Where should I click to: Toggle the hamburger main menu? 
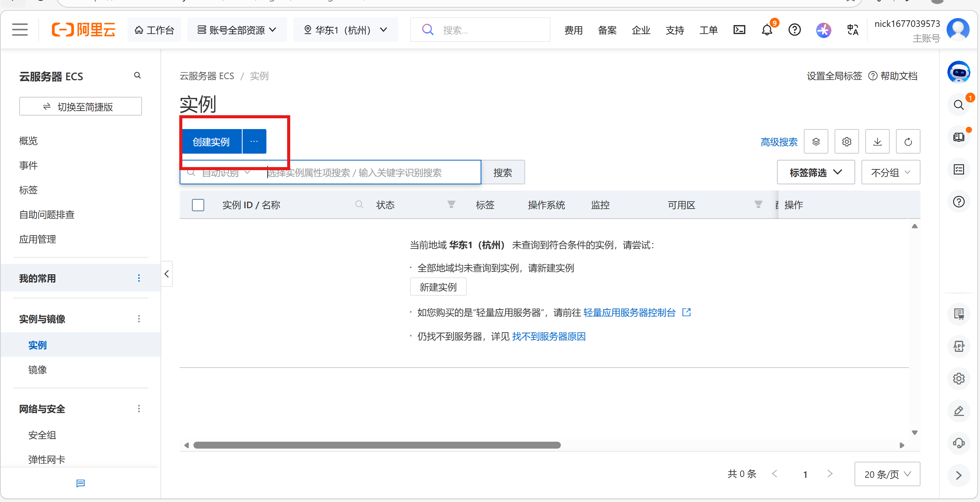(20, 30)
